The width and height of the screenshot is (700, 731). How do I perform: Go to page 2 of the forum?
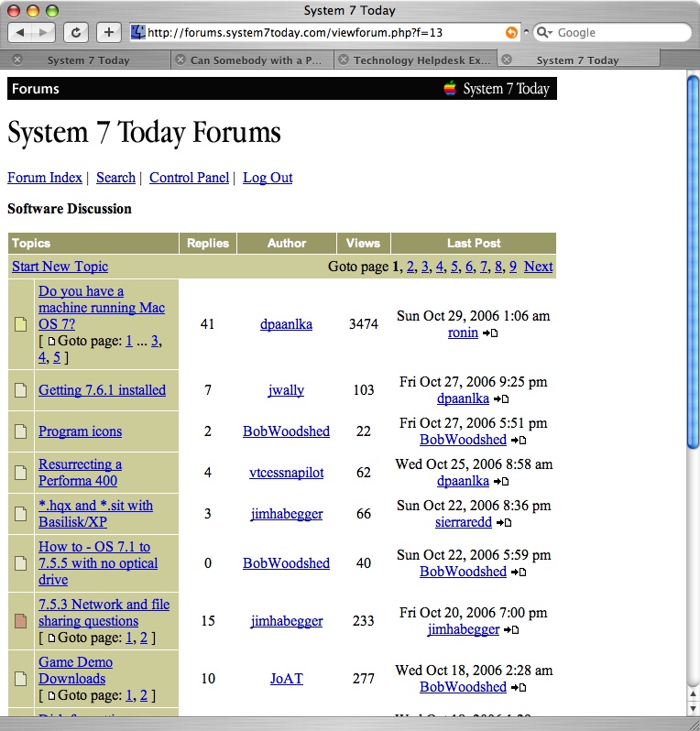(x=410, y=267)
